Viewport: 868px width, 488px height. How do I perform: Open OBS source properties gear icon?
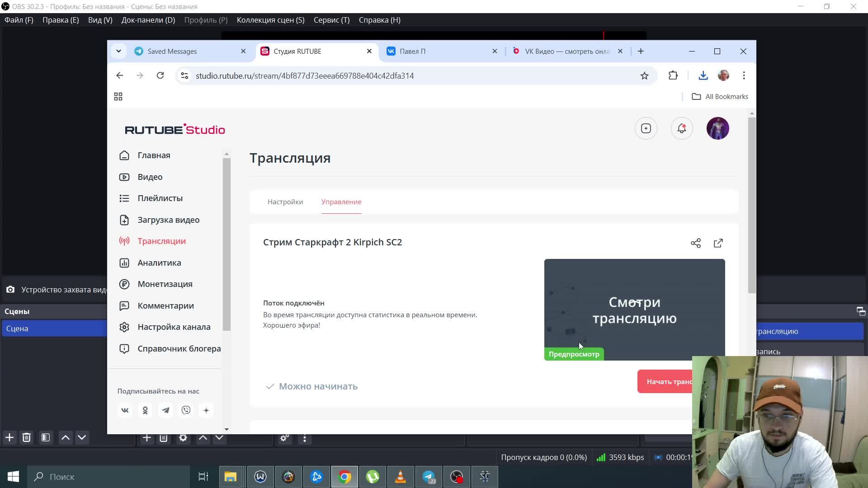[x=183, y=437]
